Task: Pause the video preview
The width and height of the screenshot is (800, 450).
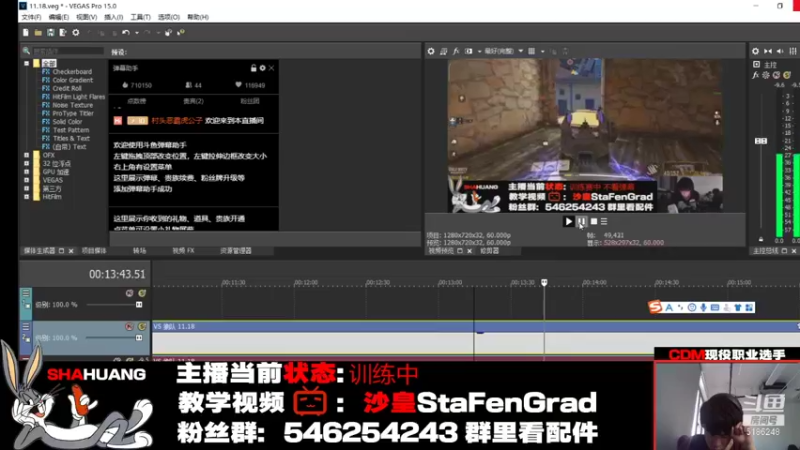Action: [582, 221]
